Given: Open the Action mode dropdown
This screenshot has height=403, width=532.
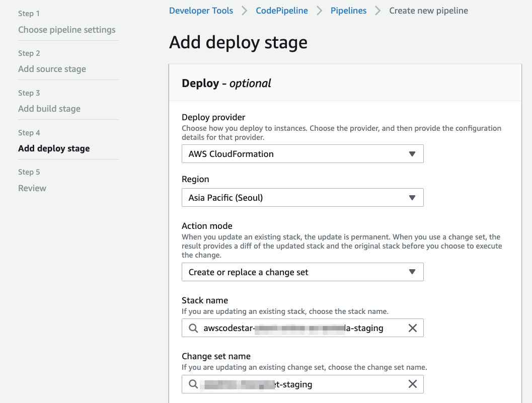Looking at the screenshot, I should [x=302, y=272].
